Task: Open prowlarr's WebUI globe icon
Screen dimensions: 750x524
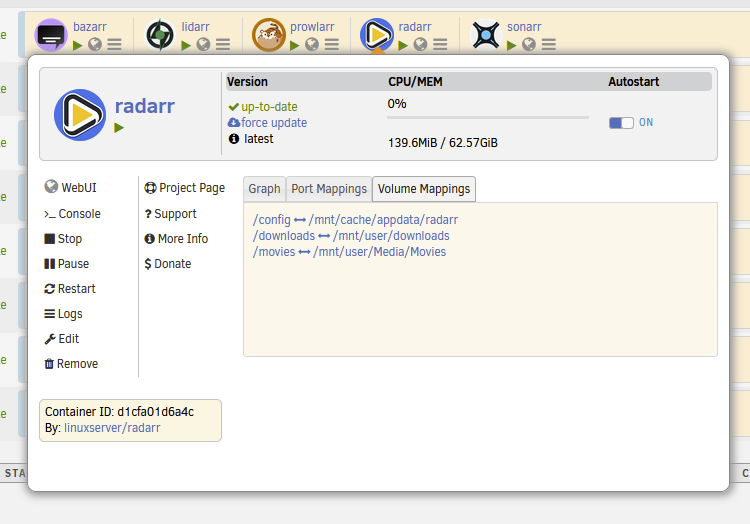Action: click(312, 44)
